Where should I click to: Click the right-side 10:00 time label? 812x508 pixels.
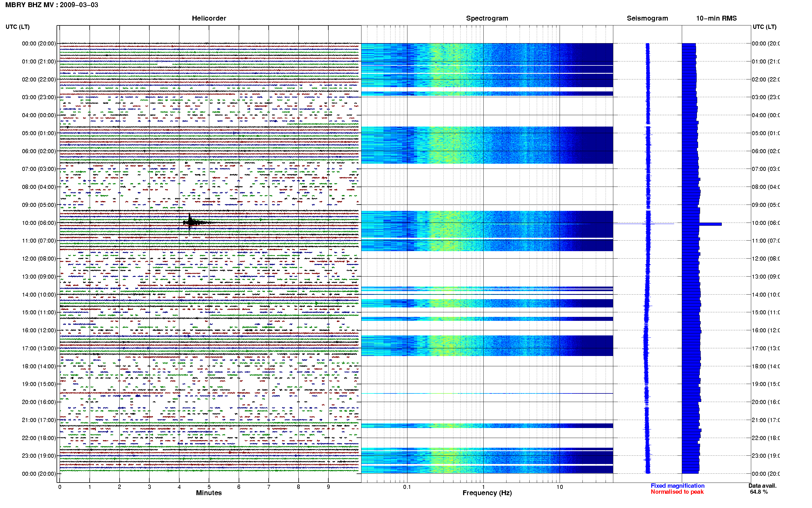click(x=765, y=223)
